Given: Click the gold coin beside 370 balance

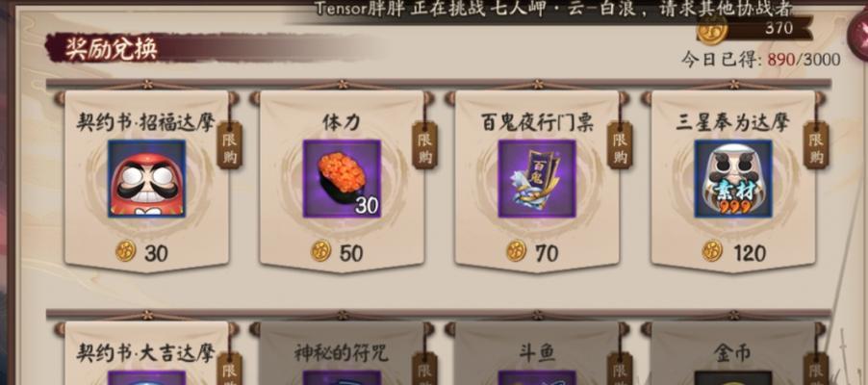Looking at the screenshot, I should point(712,30).
